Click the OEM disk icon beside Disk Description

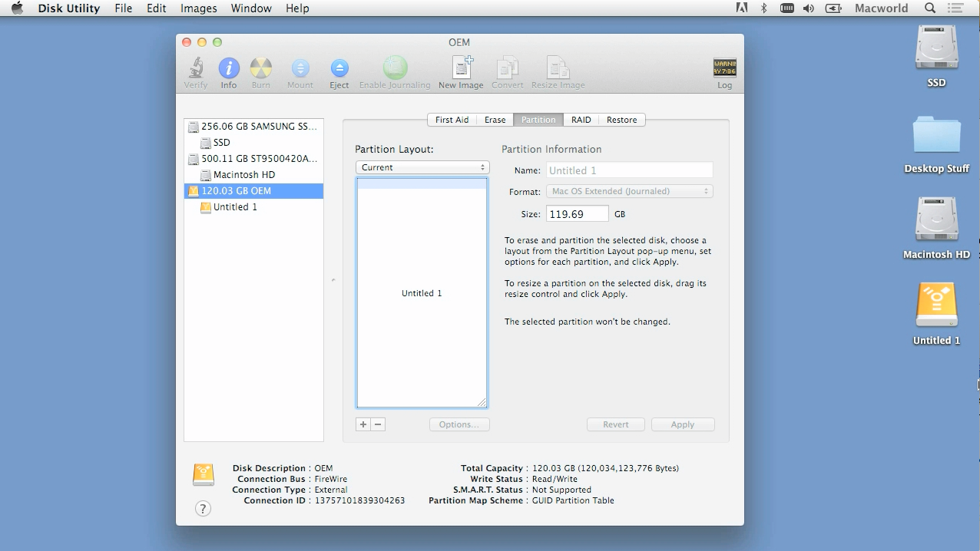click(204, 475)
